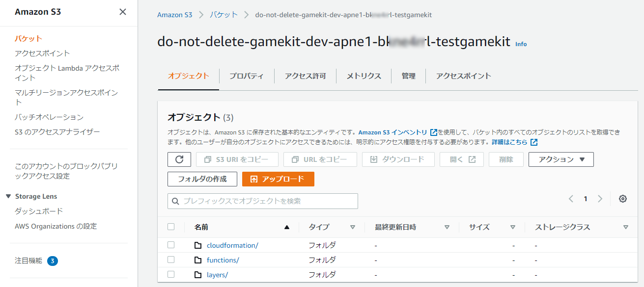Switch to the プロパティ tab
This screenshot has height=287, width=644.
(x=246, y=76)
